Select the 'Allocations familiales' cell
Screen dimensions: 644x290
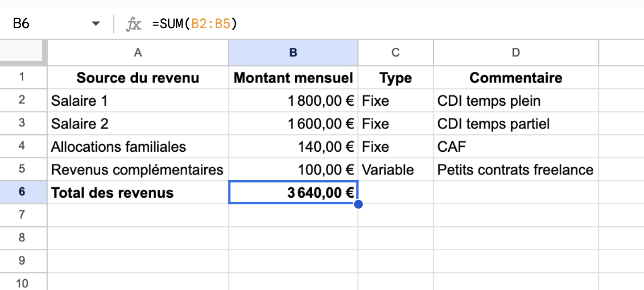tap(138, 147)
